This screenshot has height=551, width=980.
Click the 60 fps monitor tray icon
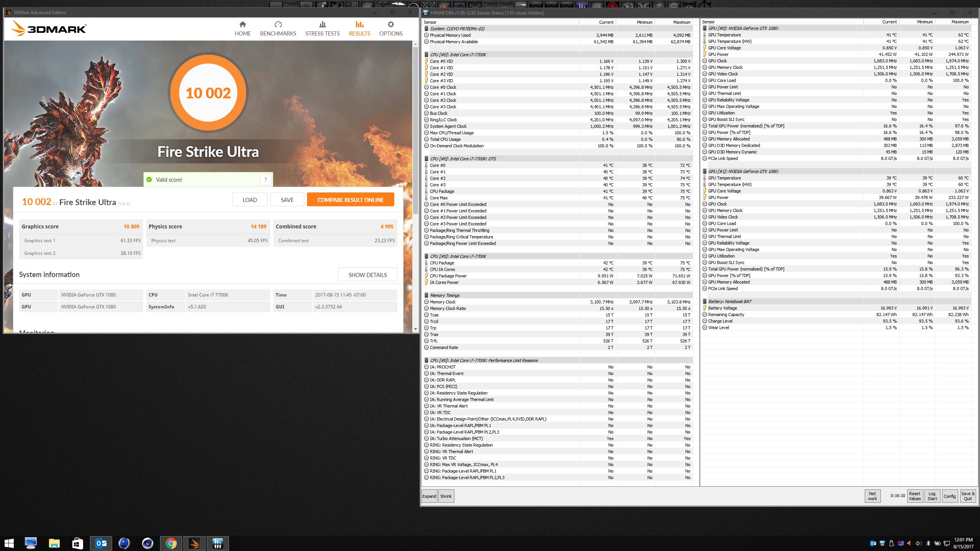coord(900,543)
